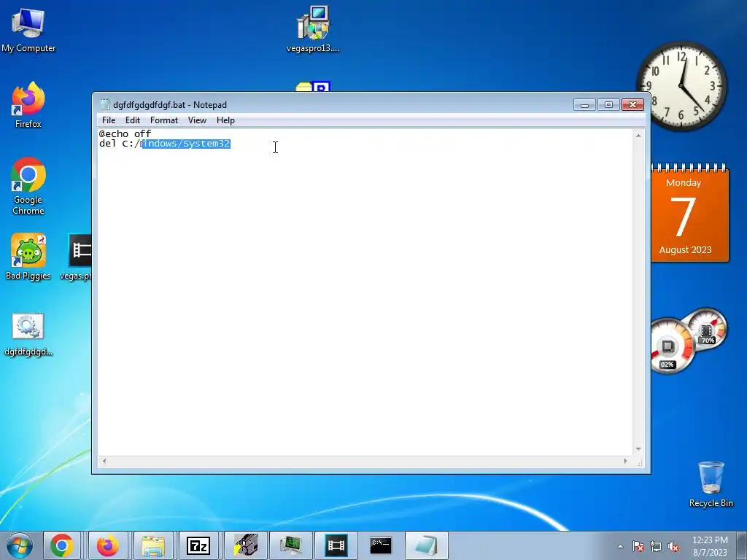Click the Notepad window title bar icon
The image size is (747, 560).
coord(105,105)
